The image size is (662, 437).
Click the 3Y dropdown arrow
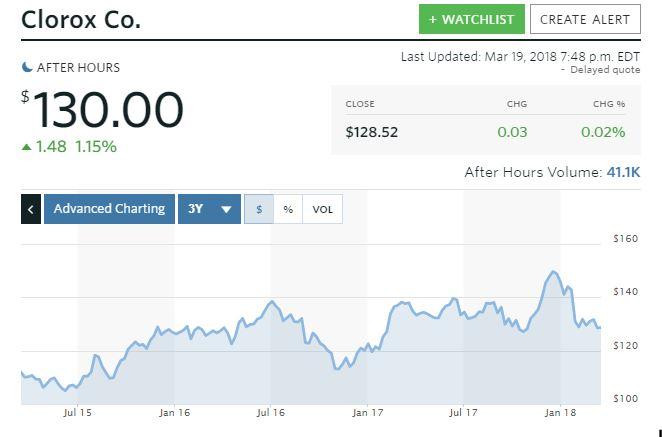(x=226, y=209)
